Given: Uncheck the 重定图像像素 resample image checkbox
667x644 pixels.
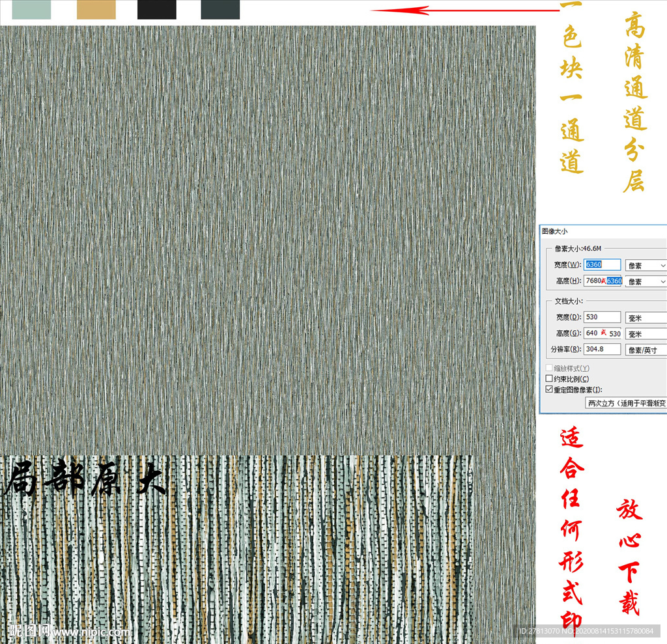Looking at the screenshot, I should point(548,389).
